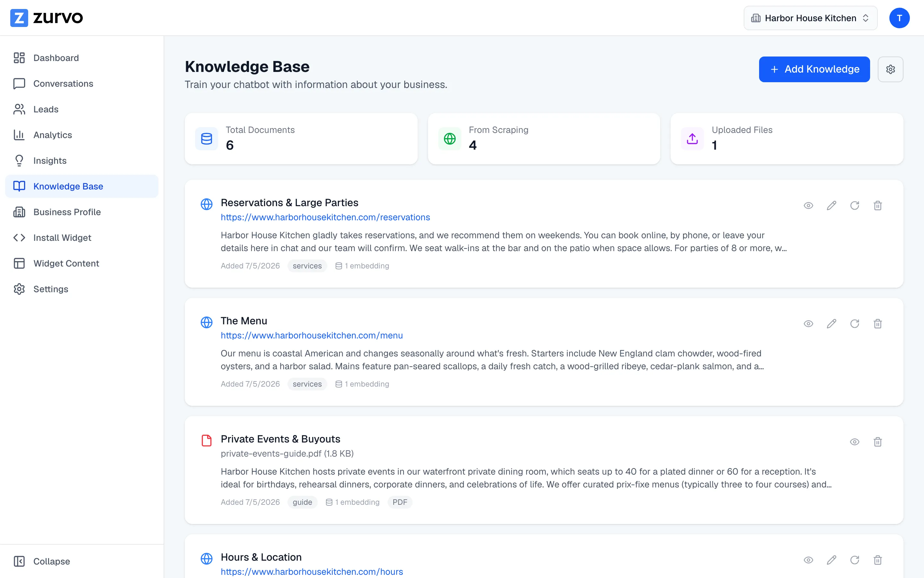Click the Total Documents database icon
Image resolution: width=924 pixels, height=578 pixels.
point(207,139)
